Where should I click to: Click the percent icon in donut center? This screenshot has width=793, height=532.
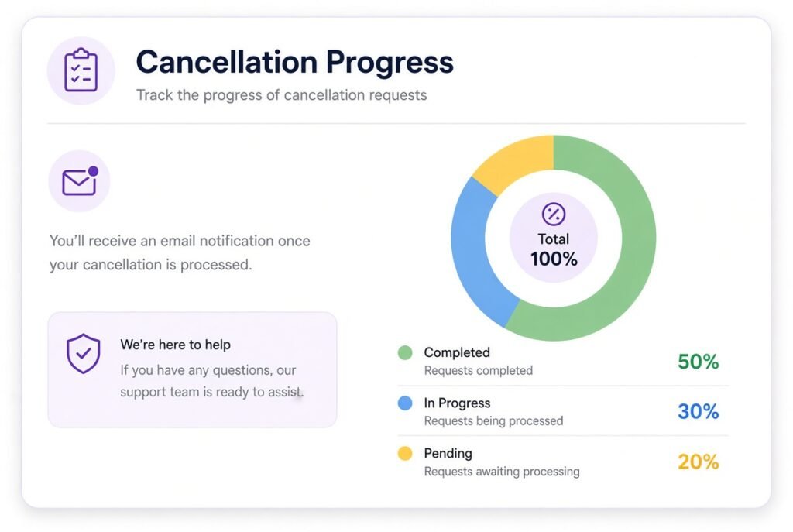[x=554, y=214]
